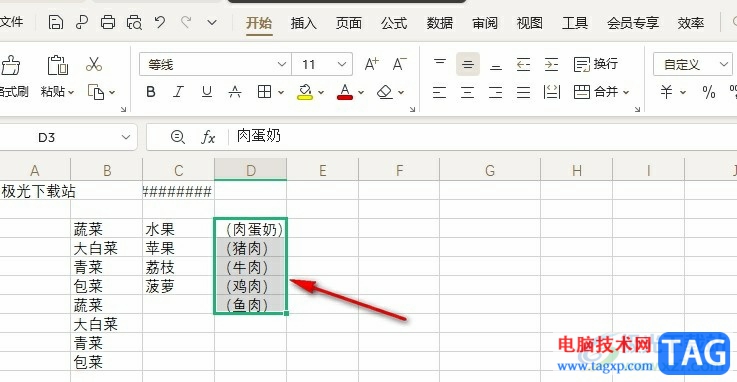The image size is (737, 382).
Task: Align text right
Action: click(x=495, y=92)
